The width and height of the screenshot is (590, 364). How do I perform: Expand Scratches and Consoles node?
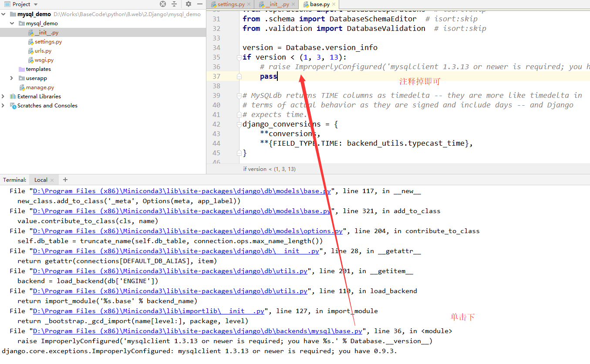pyautogui.click(x=4, y=106)
